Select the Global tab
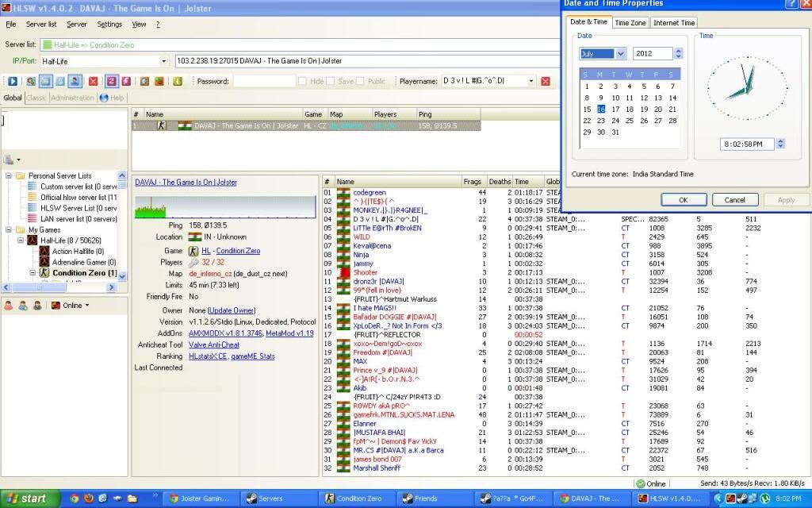 [x=13, y=98]
